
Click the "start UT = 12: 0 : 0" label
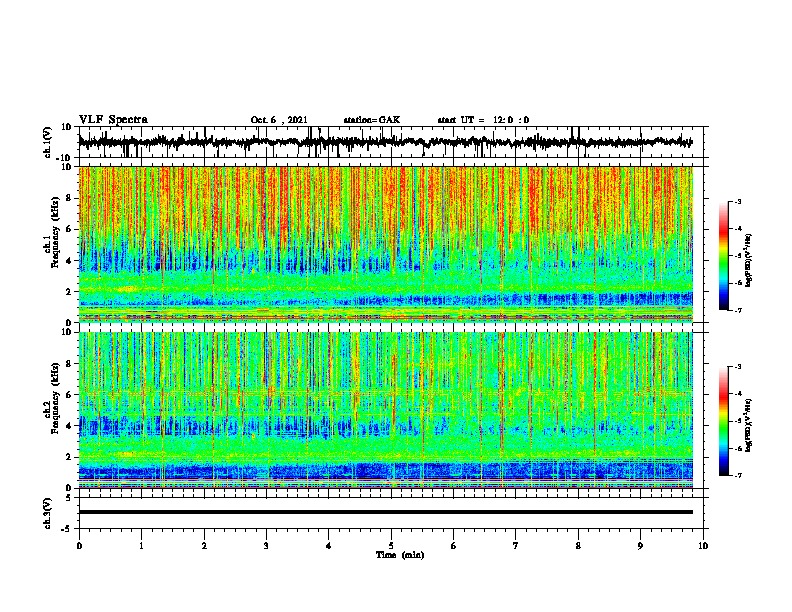tap(483, 120)
